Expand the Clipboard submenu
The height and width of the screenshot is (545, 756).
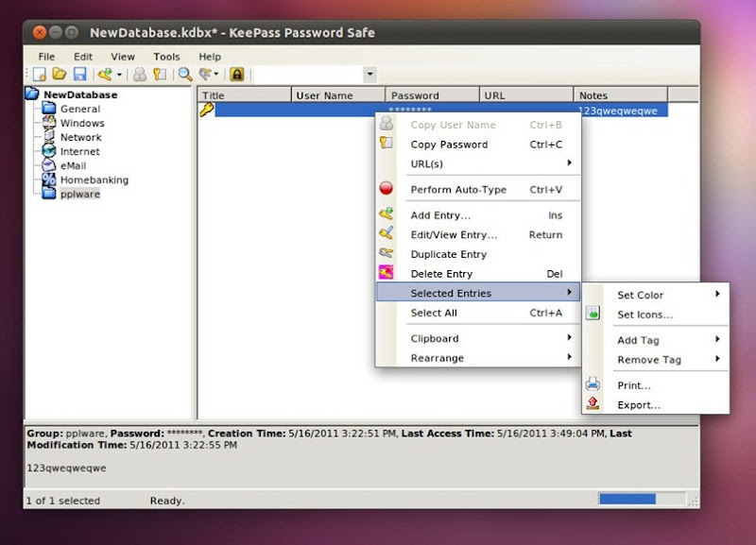pos(478,338)
